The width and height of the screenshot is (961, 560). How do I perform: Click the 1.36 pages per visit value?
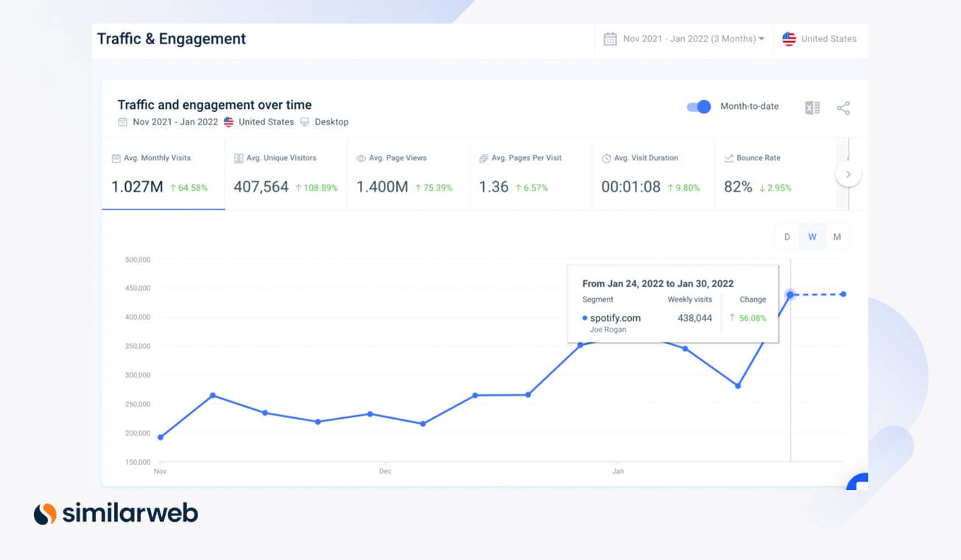tap(493, 187)
